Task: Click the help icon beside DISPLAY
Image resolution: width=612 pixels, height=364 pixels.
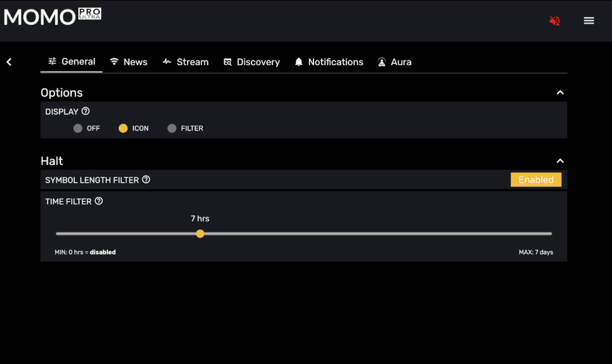Action: click(x=86, y=111)
